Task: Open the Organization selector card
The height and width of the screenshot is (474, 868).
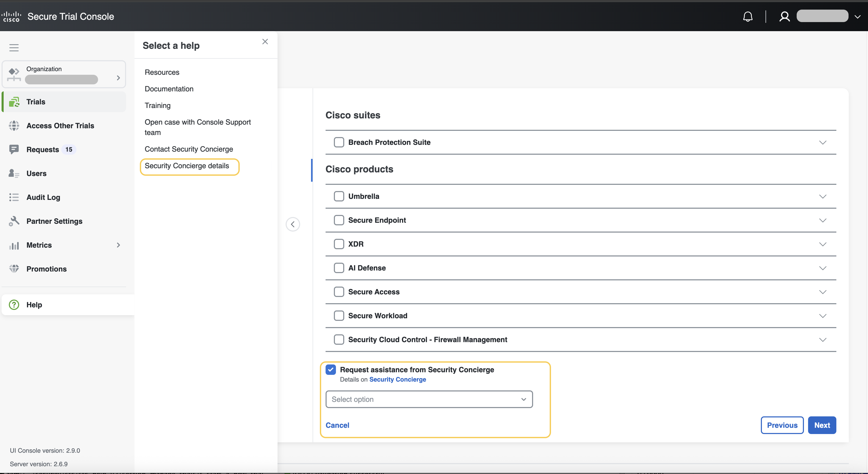Action: tap(64, 74)
